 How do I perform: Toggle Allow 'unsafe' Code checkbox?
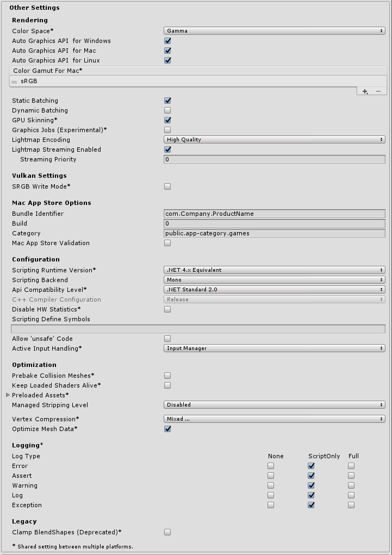(x=167, y=339)
